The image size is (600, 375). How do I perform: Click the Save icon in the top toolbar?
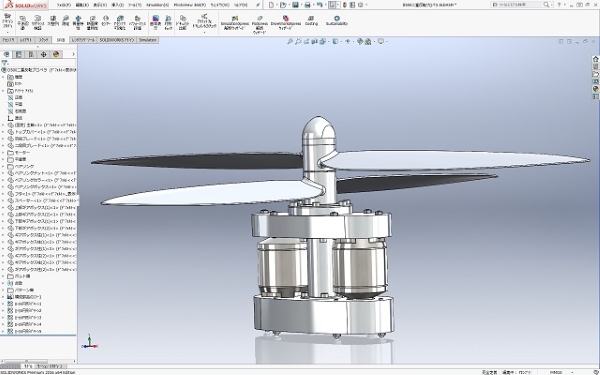295,5
